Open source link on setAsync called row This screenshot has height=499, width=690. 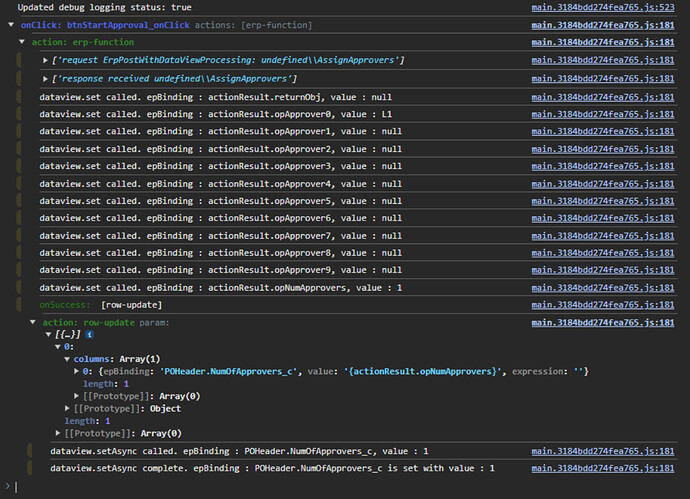point(602,451)
